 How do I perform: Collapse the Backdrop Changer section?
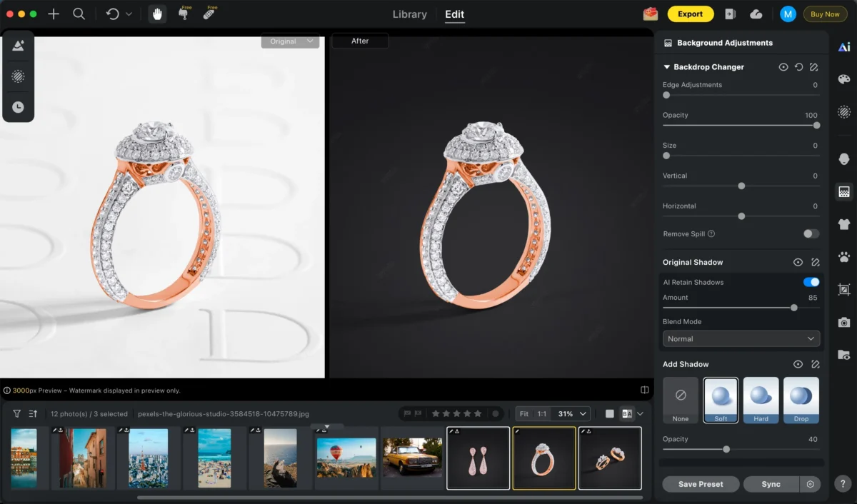click(667, 67)
